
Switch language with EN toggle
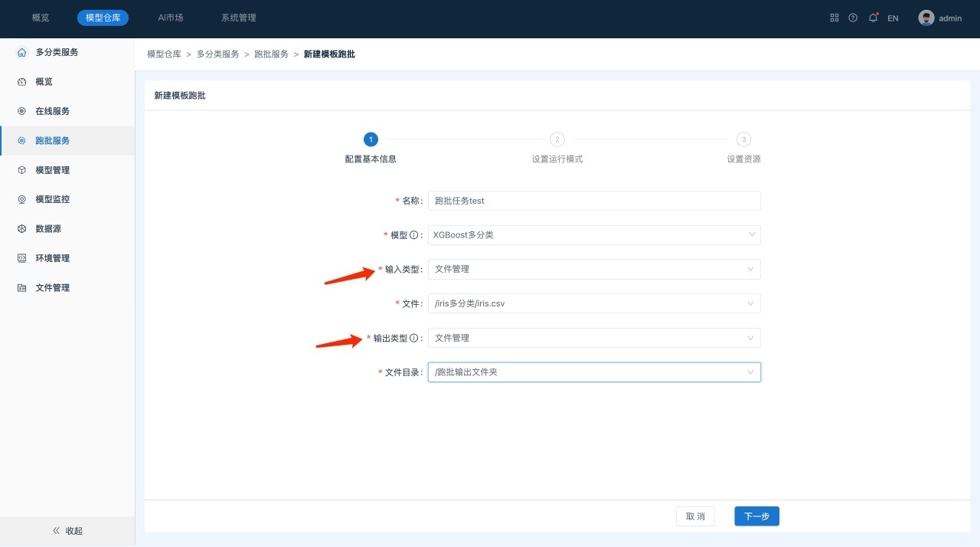893,18
